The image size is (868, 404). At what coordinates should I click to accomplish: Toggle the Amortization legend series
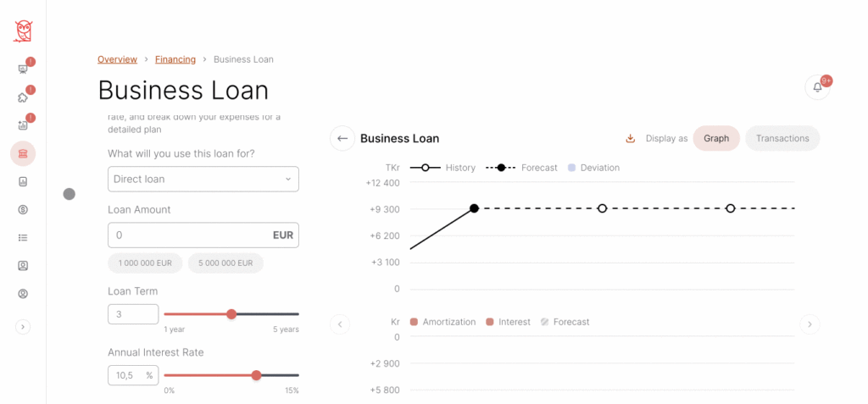click(x=442, y=322)
